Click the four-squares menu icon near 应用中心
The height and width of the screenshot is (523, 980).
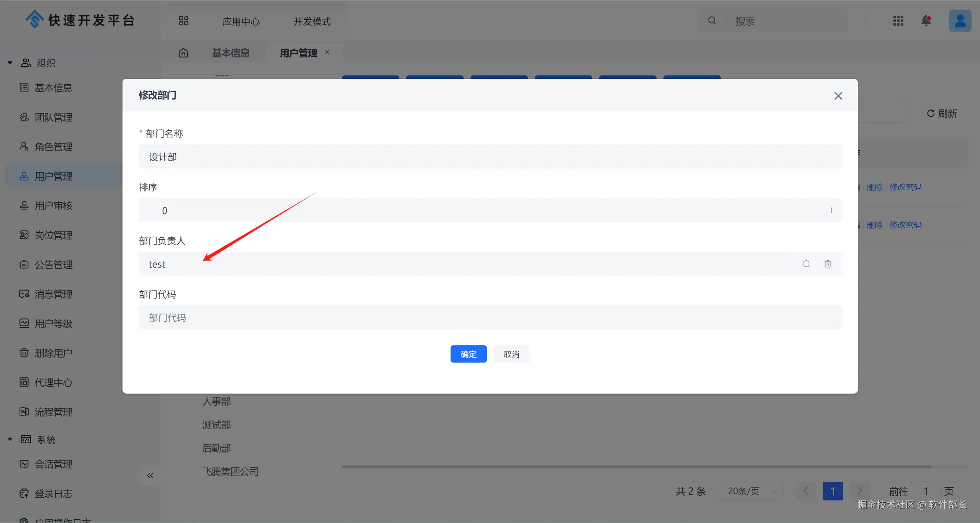click(x=184, y=21)
